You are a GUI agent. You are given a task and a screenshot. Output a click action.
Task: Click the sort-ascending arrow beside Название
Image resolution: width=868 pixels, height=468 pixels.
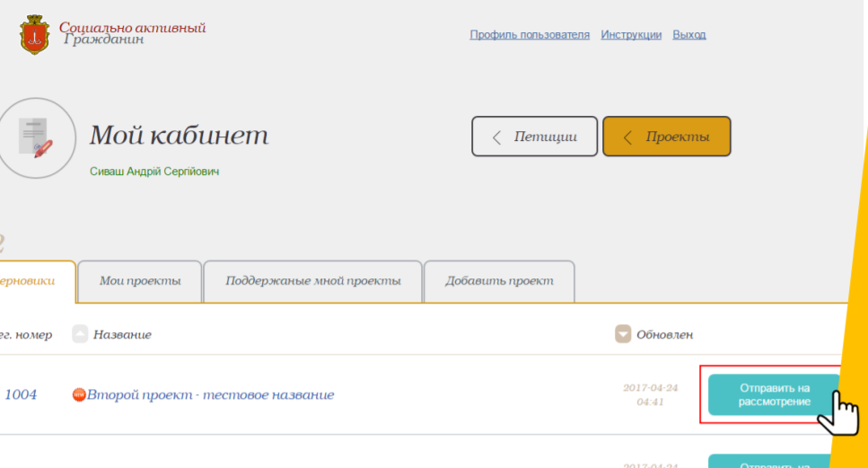[x=80, y=334]
